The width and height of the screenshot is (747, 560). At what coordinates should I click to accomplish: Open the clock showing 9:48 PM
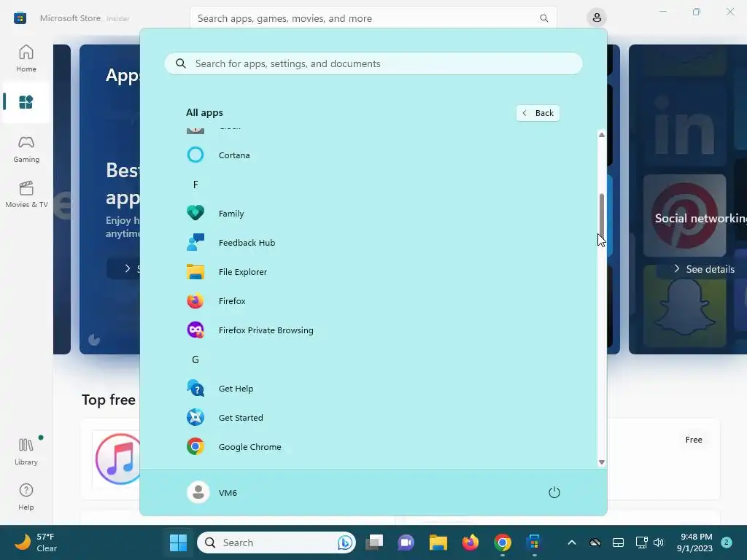point(696,542)
